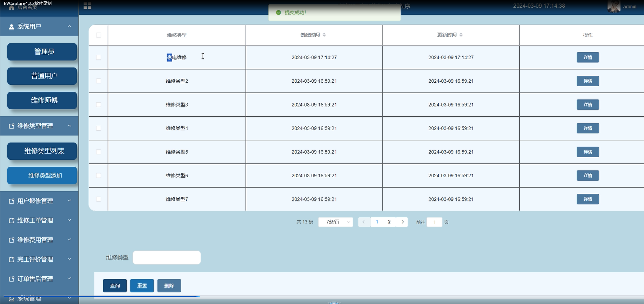This screenshot has width=644, height=304.
Task: Click the admin avatar picture
Action: pyautogui.click(x=614, y=6)
